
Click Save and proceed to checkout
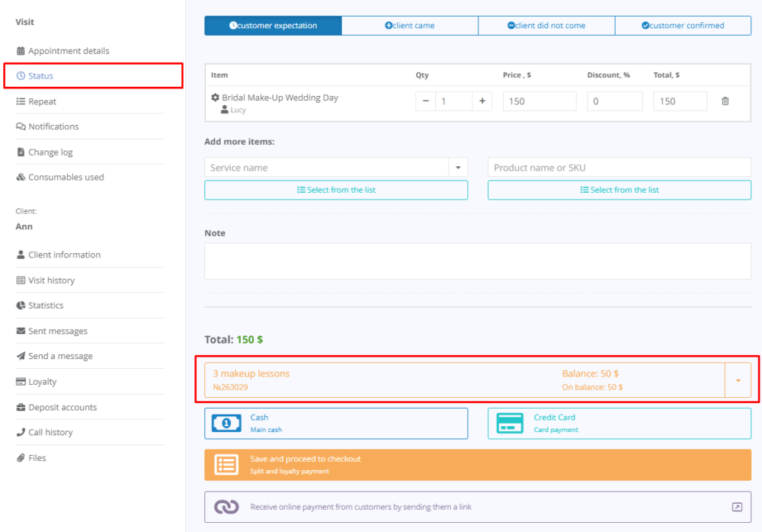(x=478, y=465)
